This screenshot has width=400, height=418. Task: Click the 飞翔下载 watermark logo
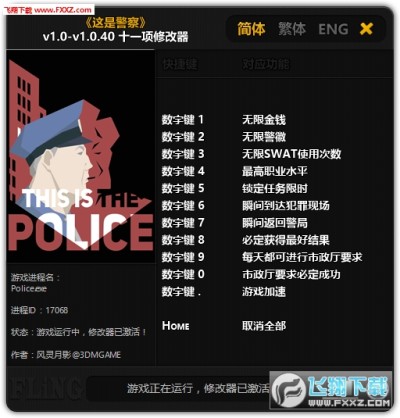point(331,390)
